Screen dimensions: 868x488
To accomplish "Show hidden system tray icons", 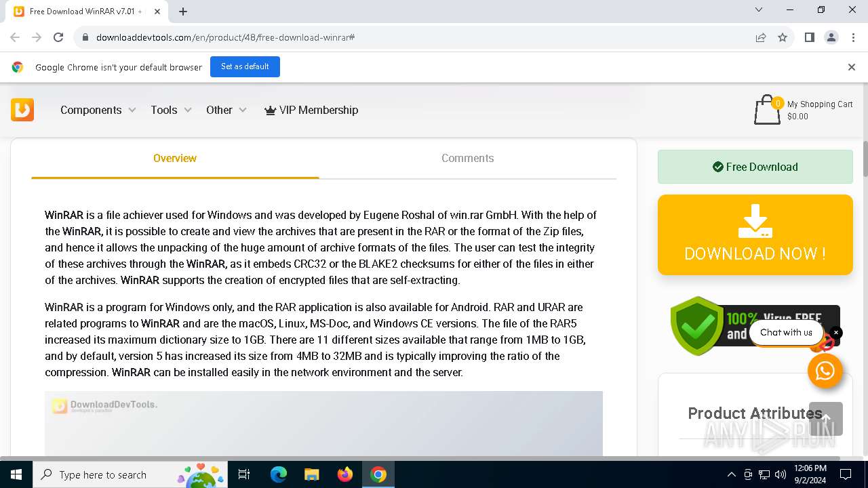I will coord(731,474).
